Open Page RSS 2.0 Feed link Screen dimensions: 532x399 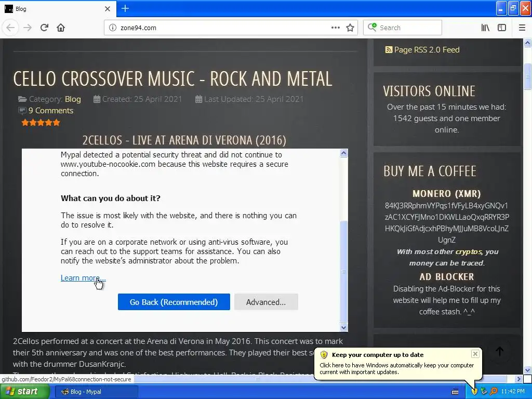click(x=427, y=50)
